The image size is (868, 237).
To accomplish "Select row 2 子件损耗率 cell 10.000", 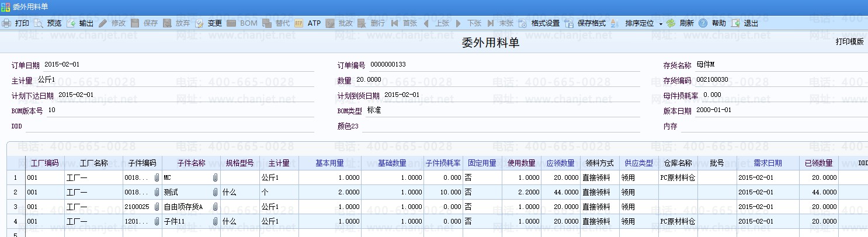I will pos(443,192).
